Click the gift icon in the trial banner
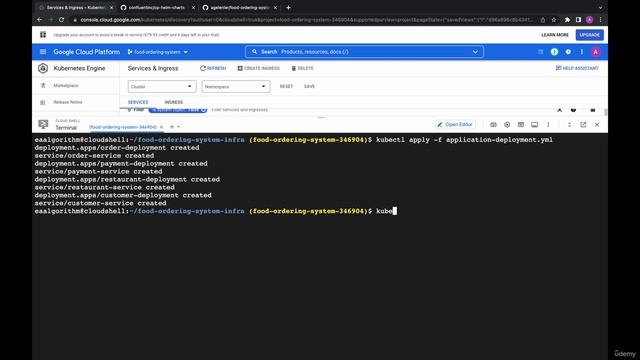 43,35
